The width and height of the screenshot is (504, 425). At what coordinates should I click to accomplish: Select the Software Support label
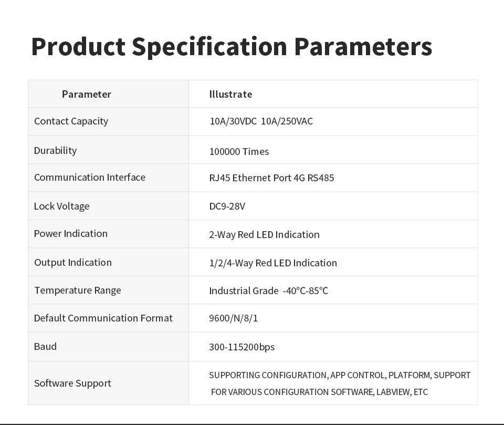point(72,383)
